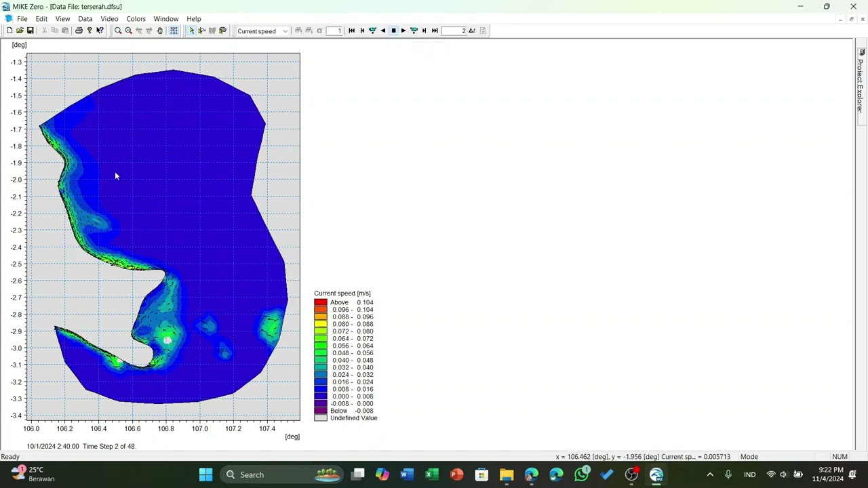Select the Pan hand tool
Screen dimensions: 868x488
pos(160,30)
